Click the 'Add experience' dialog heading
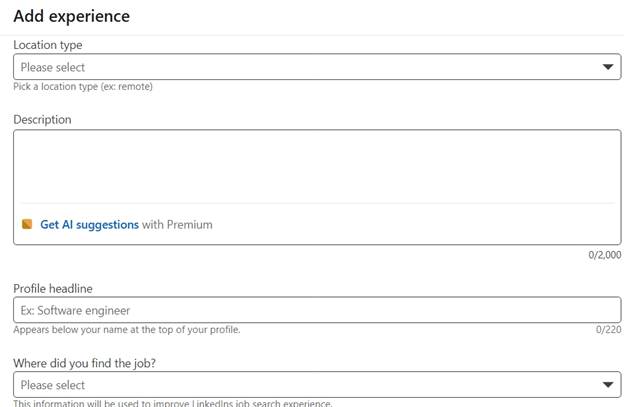 click(x=72, y=16)
